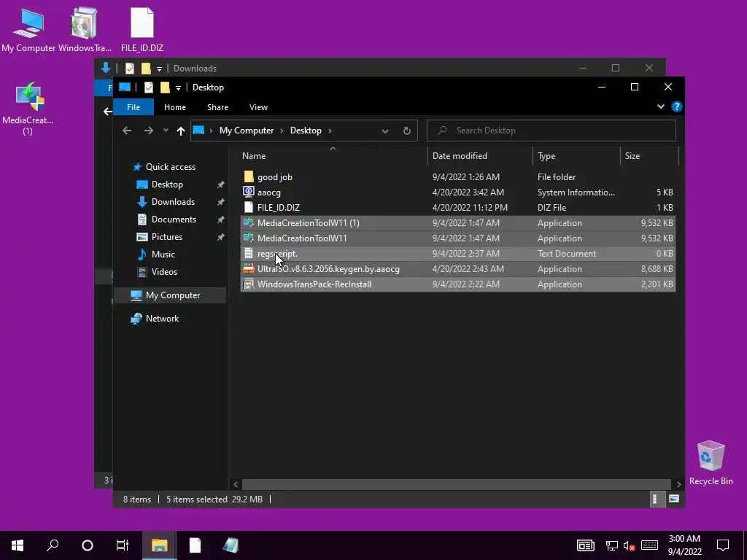Open taskbar Search
This screenshot has width=747, height=560.
pos(53,545)
